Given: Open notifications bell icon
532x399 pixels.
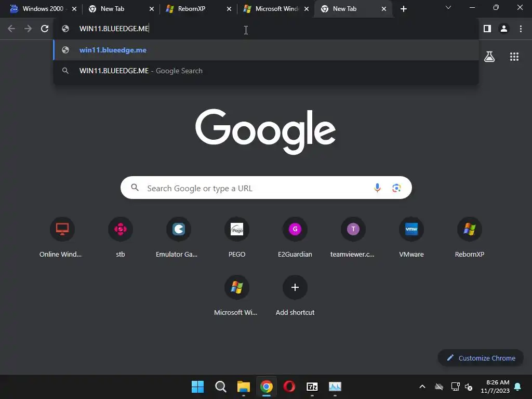Looking at the screenshot, I should 518,387.
